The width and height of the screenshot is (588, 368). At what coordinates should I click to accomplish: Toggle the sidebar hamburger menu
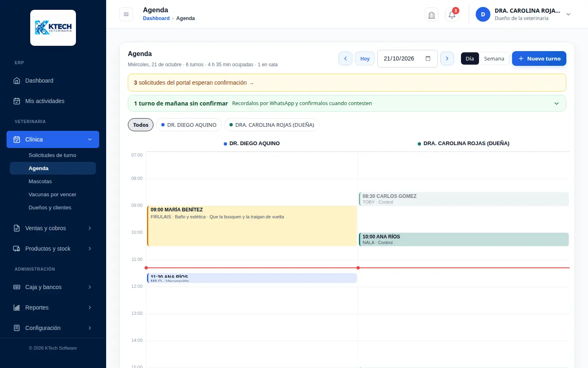pos(126,14)
